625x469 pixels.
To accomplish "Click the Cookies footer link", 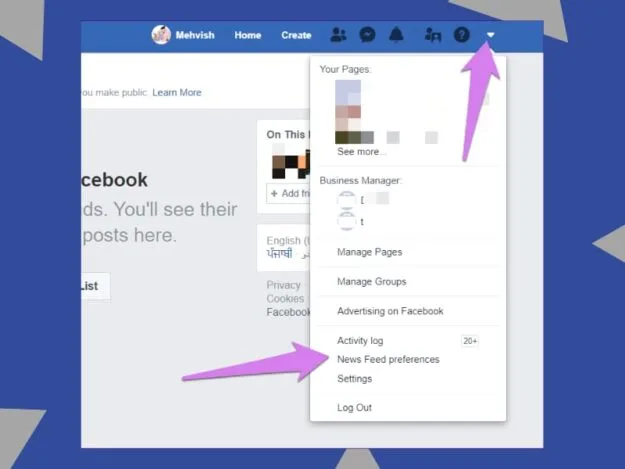I will point(285,299).
